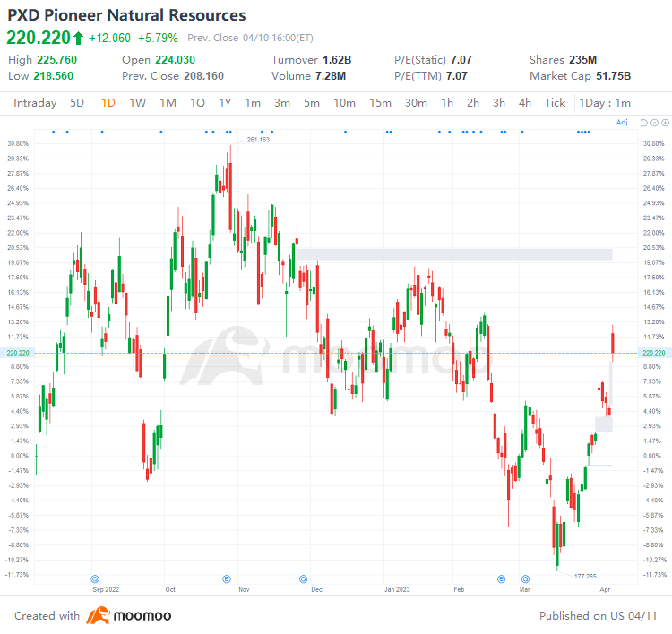The image size is (672, 634).
Task: Click the 261.163 high price marker
Action: 258,140
